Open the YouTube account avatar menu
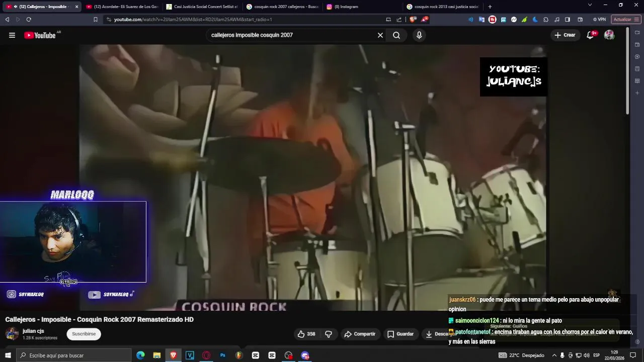 coord(609,35)
